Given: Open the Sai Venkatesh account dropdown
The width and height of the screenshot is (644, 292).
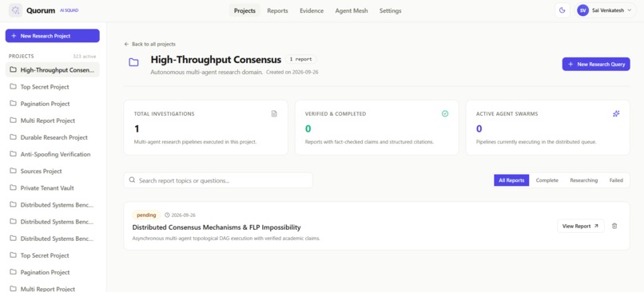Looking at the screenshot, I should point(606,10).
